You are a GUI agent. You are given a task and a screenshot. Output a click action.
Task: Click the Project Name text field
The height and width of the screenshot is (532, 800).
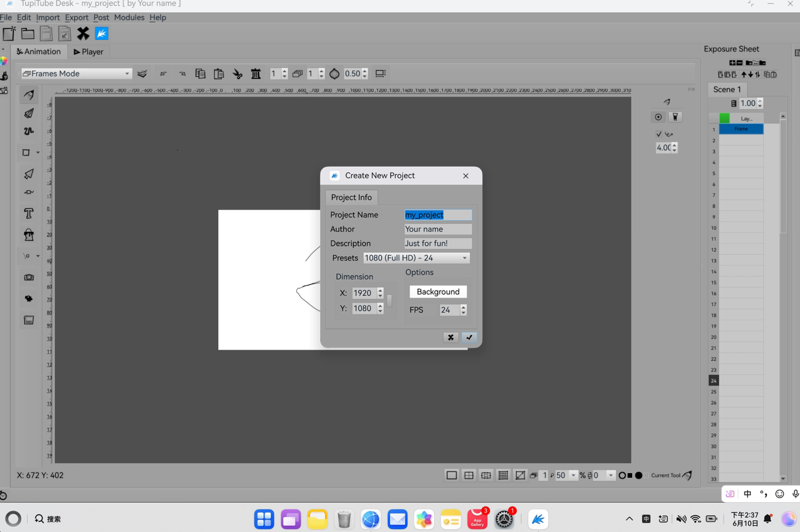click(x=438, y=215)
